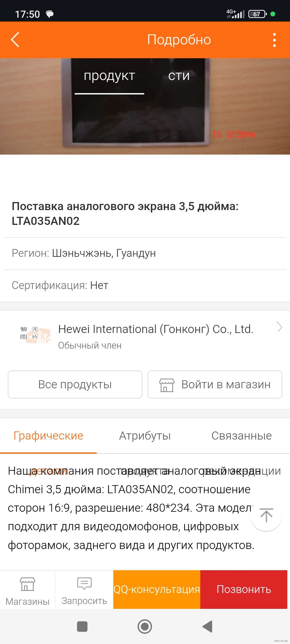Tap the Запросить message icon
The image size is (290, 644).
(84, 583)
